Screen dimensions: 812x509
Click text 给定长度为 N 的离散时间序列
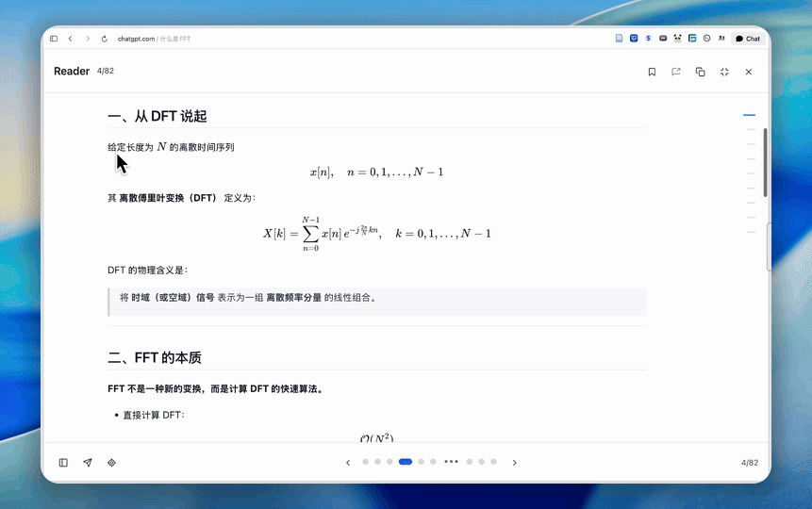point(171,147)
